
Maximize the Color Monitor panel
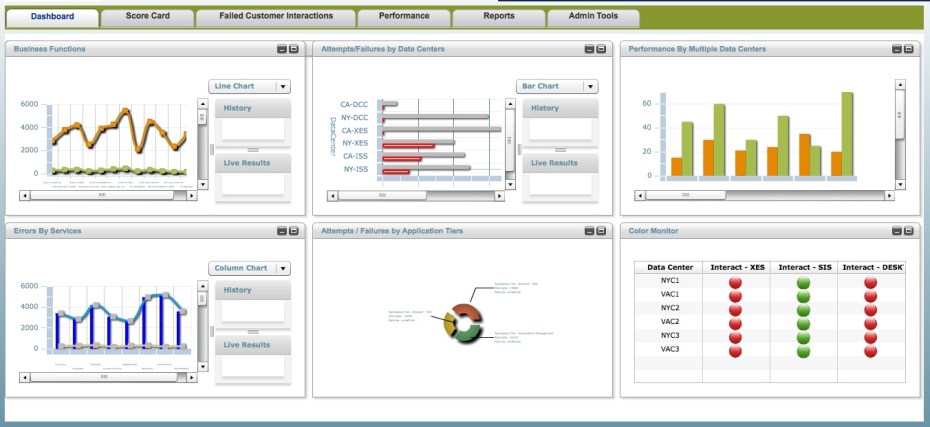coord(907,231)
